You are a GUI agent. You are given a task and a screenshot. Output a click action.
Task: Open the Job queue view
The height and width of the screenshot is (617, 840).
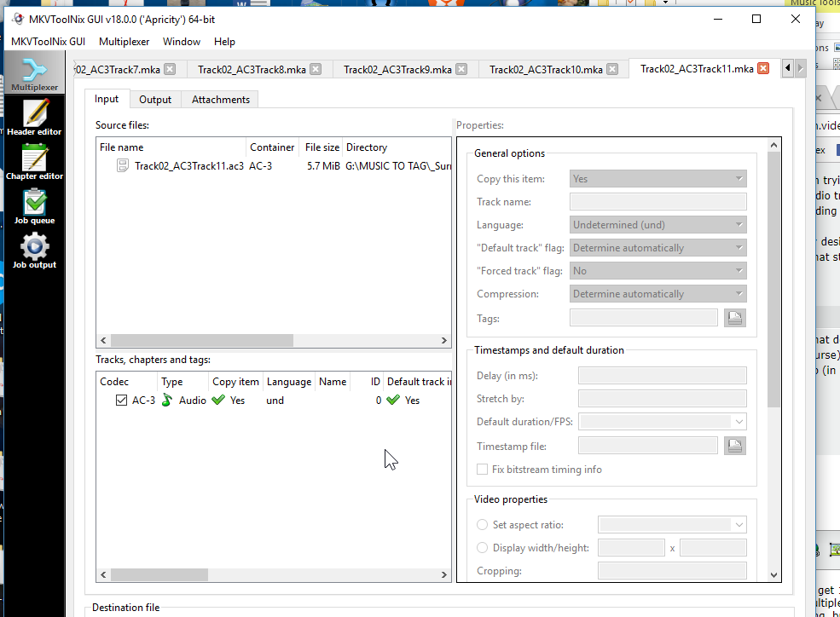click(34, 205)
